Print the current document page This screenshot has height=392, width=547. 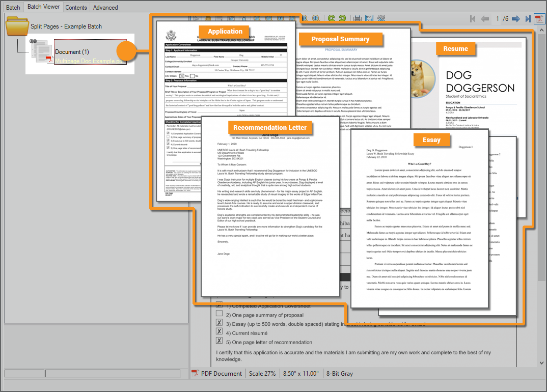(358, 18)
